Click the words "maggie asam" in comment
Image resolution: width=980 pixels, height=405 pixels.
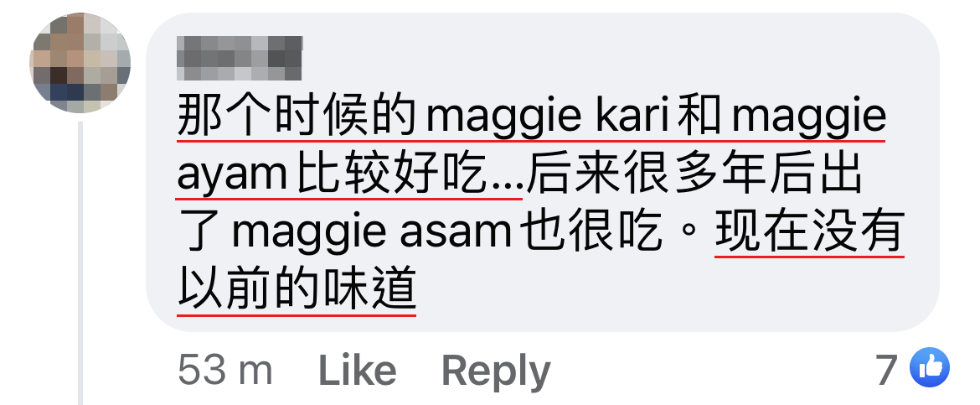[373, 232]
